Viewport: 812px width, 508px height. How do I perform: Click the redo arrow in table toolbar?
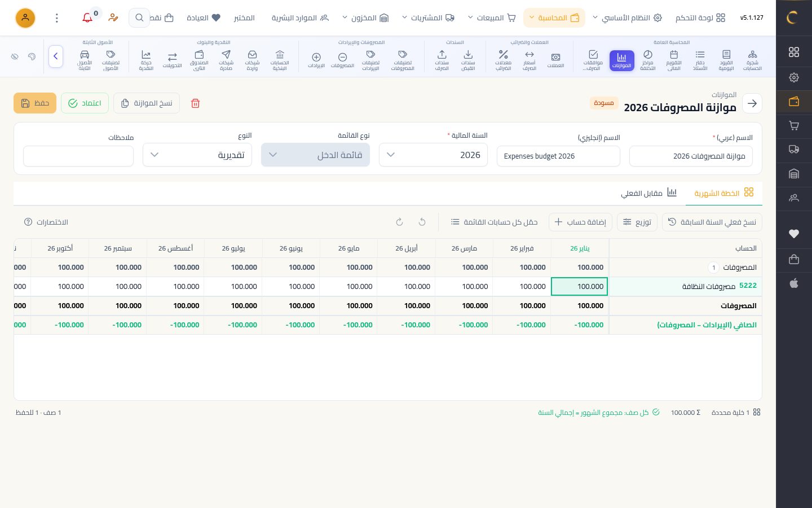[399, 222]
